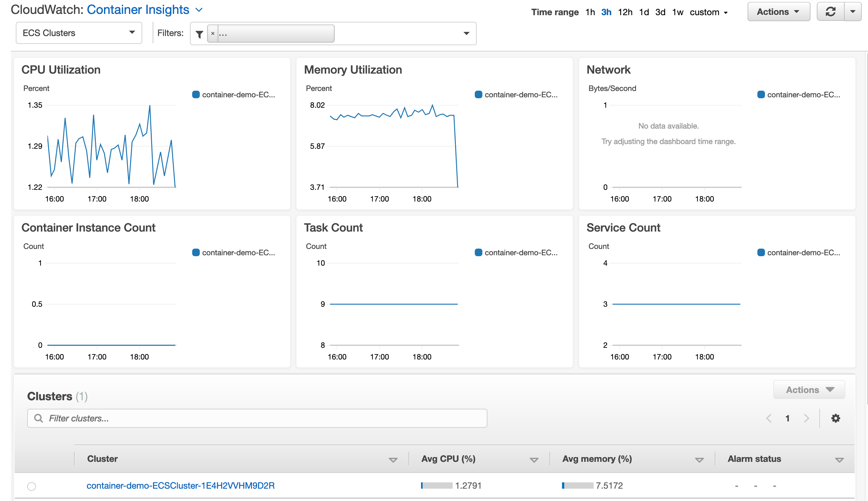The image size is (868, 501).
Task: Click the Avg CPU 1.2791 bar
Action: pyautogui.click(x=437, y=486)
